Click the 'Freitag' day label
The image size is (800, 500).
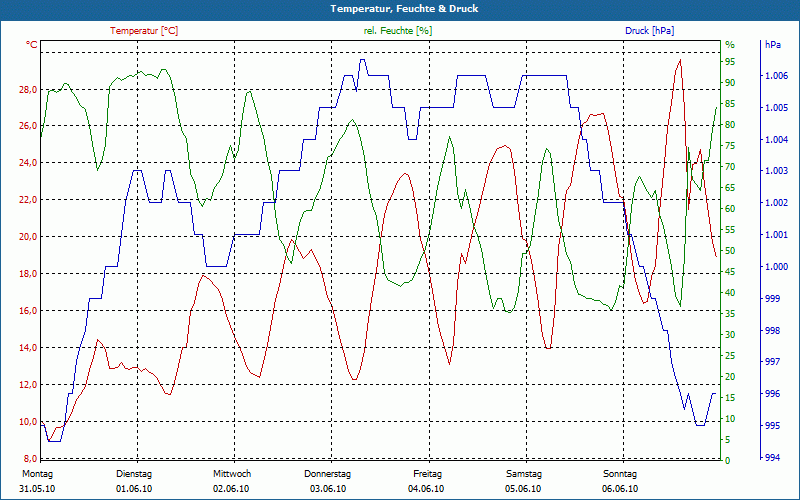[428, 474]
